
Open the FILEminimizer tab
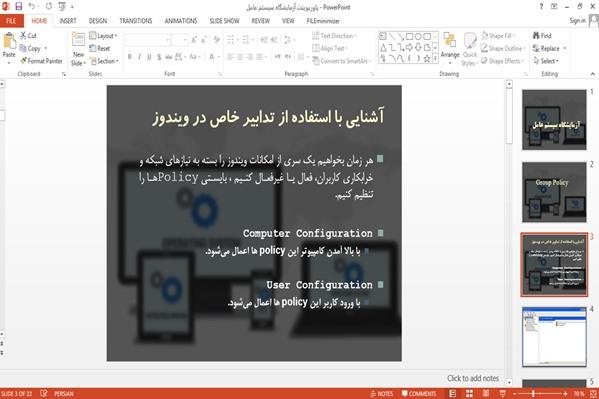323,21
